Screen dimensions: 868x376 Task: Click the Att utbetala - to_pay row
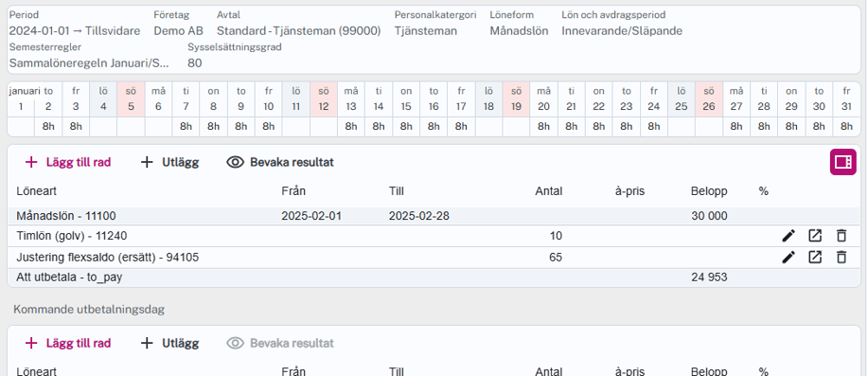coord(434,278)
